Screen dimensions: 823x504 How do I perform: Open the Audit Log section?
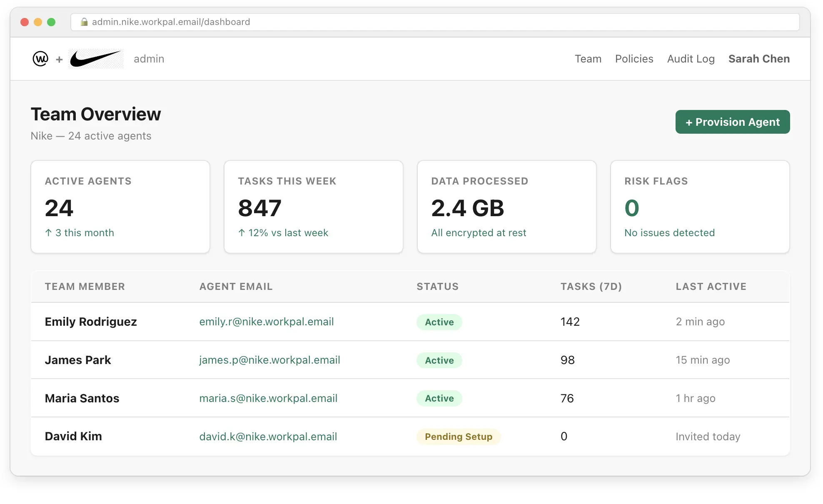pyautogui.click(x=691, y=59)
